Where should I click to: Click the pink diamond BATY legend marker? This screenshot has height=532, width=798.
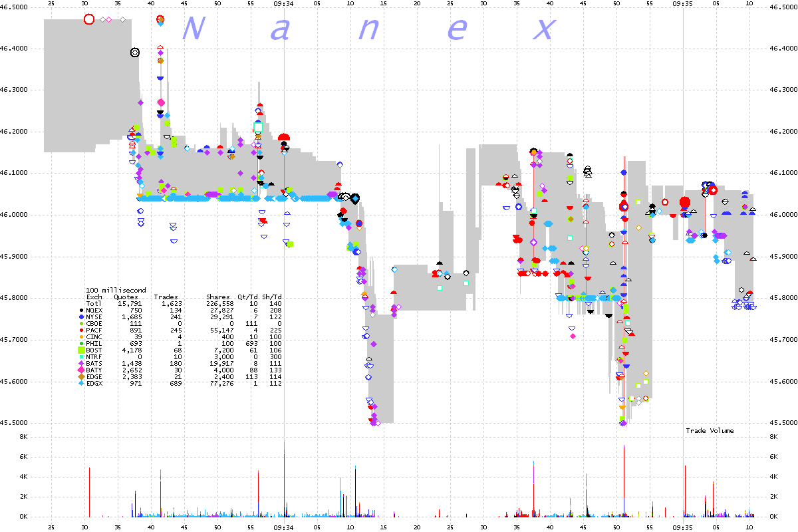(81, 368)
